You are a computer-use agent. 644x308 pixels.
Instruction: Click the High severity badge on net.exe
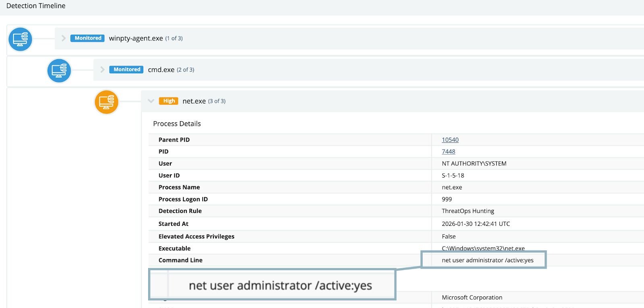tap(169, 101)
